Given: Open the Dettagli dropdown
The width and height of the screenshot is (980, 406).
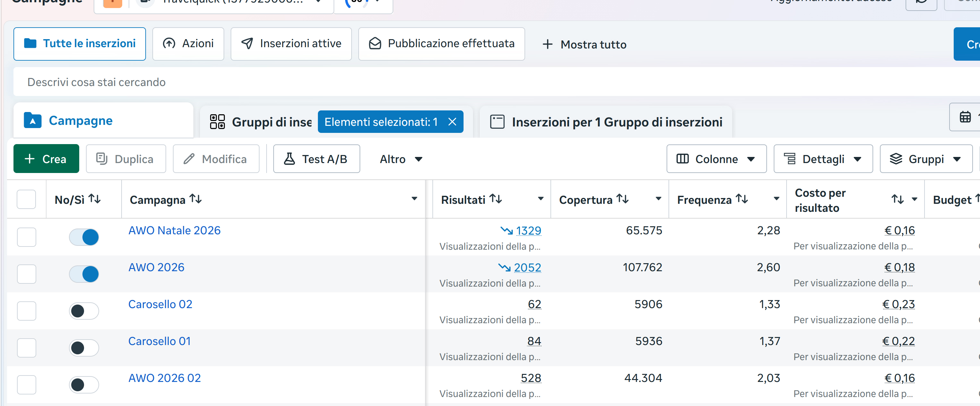Looking at the screenshot, I should pyautogui.click(x=823, y=159).
